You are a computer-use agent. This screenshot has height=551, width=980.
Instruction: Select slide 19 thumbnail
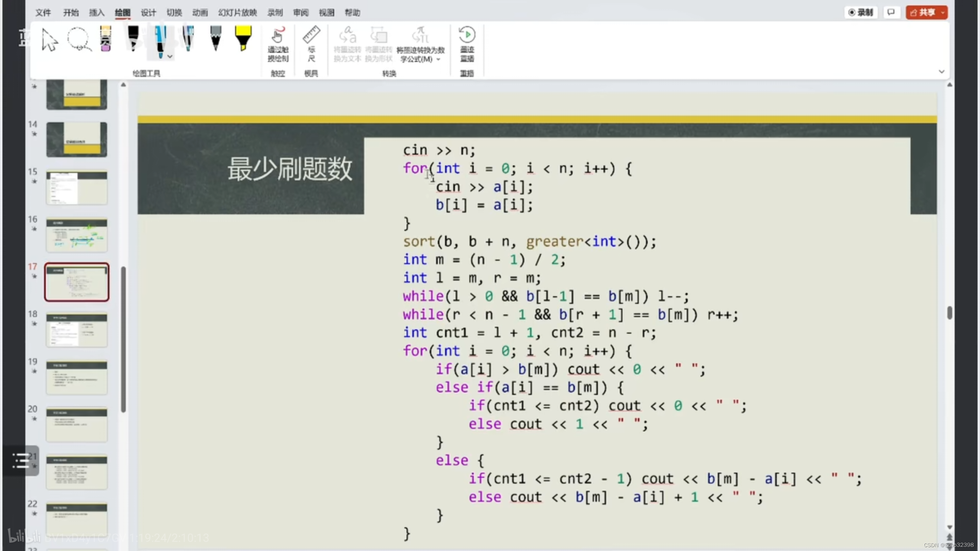(x=77, y=377)
